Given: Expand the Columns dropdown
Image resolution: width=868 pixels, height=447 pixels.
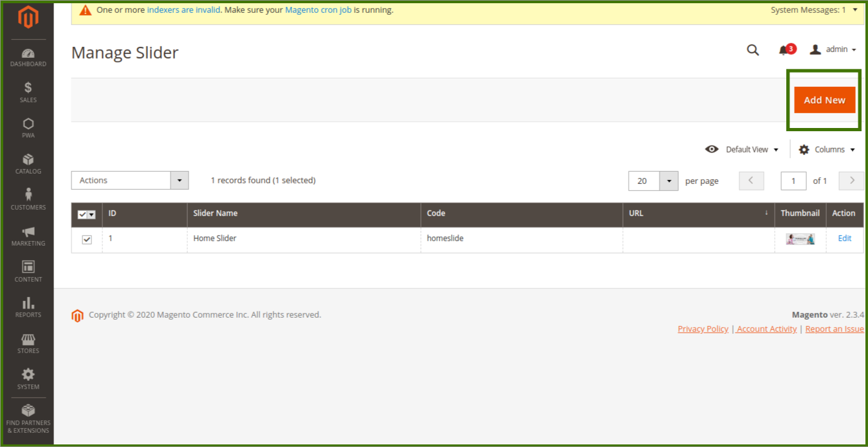Looking at the screenshot, I should click(x=827, y=149).
